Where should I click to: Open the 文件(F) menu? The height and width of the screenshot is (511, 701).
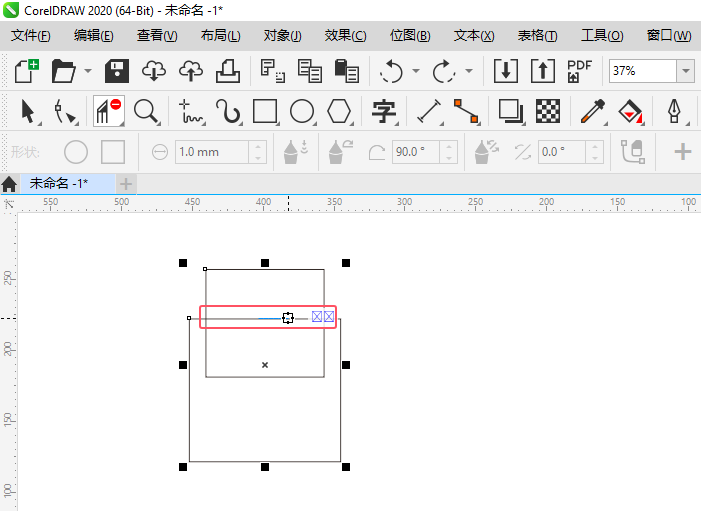coord(30,35)
